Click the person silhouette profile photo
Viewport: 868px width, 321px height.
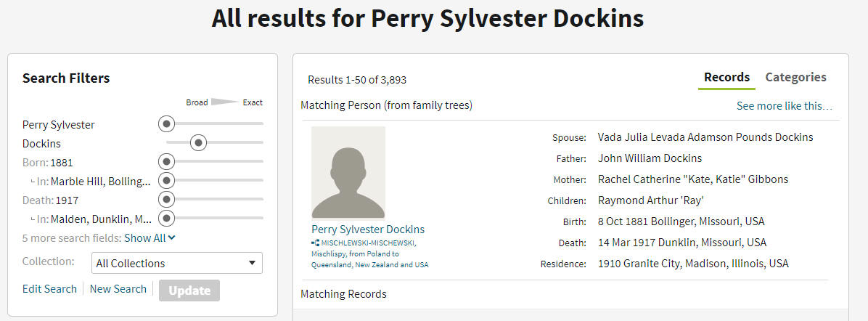coord(348,173)
